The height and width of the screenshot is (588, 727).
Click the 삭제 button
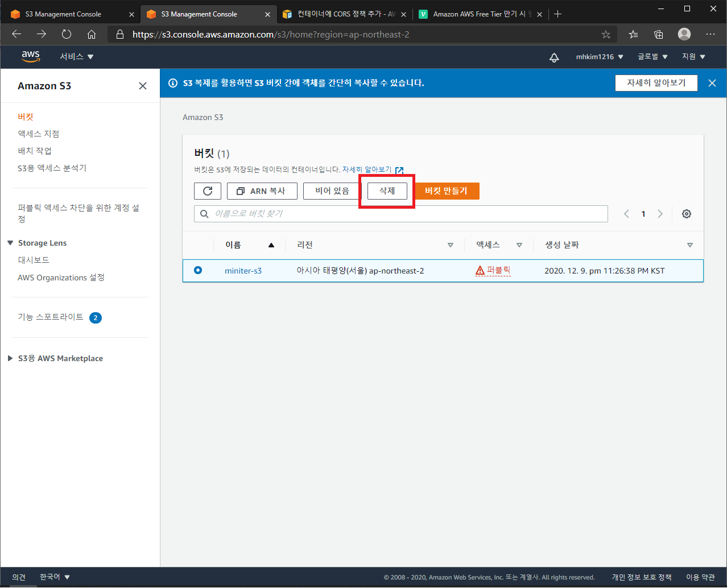(387, 191)
